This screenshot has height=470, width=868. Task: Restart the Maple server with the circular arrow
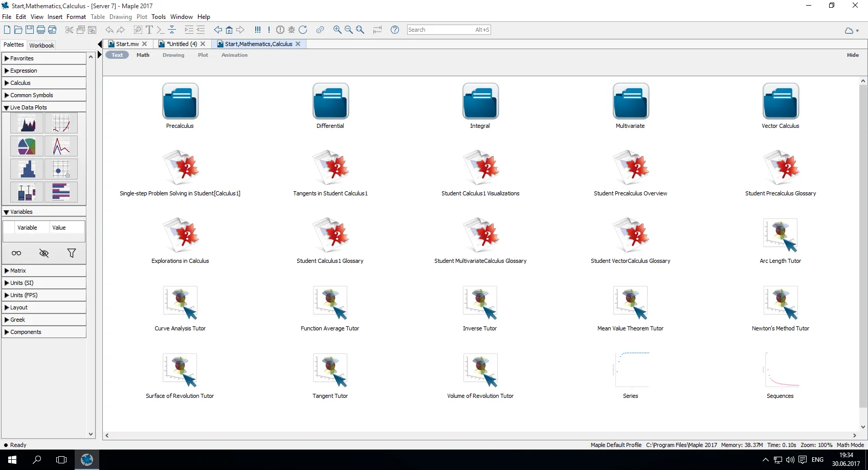pos(303,30)
